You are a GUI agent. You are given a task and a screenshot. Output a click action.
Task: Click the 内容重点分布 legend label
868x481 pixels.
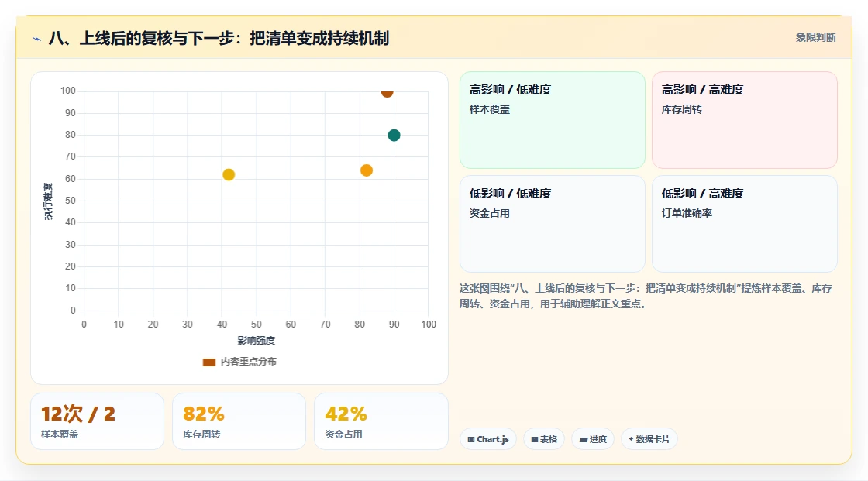tap(249, 362)
